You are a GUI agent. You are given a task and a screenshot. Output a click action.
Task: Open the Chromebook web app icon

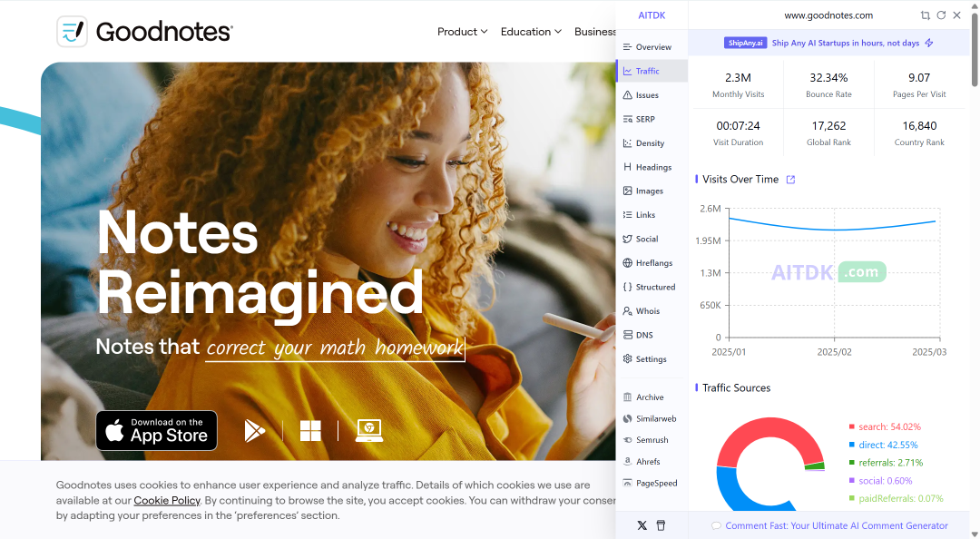368,431
